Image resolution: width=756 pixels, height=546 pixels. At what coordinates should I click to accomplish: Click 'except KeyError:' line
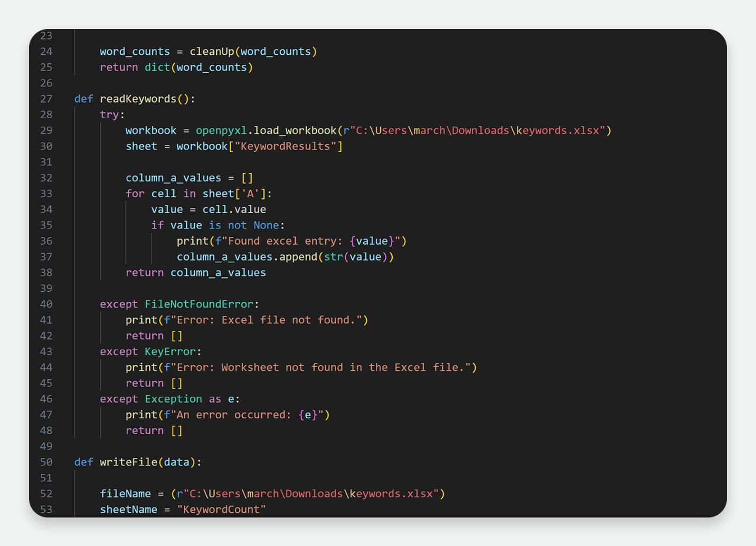151,352
